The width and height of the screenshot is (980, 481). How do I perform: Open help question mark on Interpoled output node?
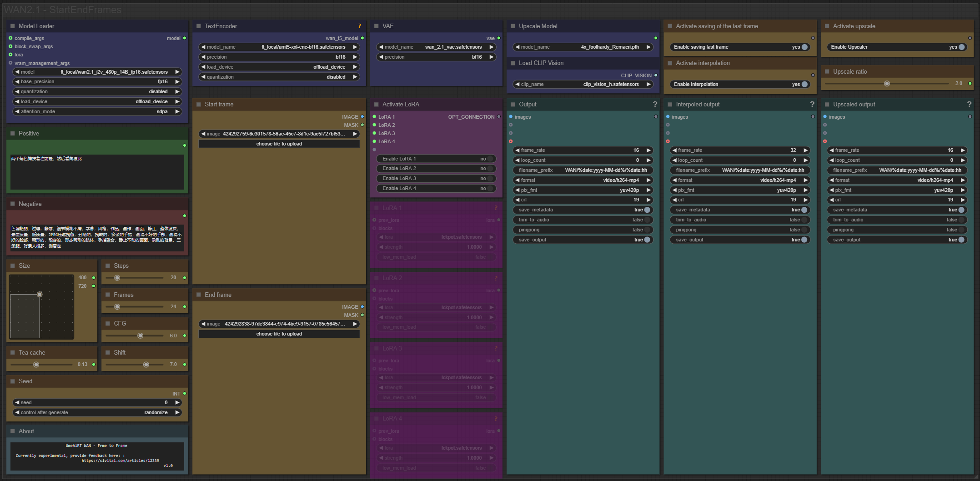coord(812,105)
